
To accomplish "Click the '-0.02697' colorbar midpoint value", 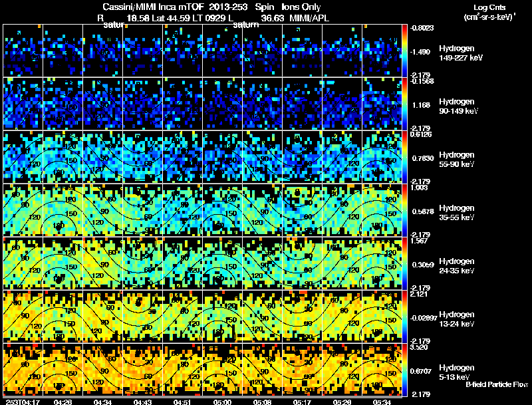I will click(x=424, y=318).
